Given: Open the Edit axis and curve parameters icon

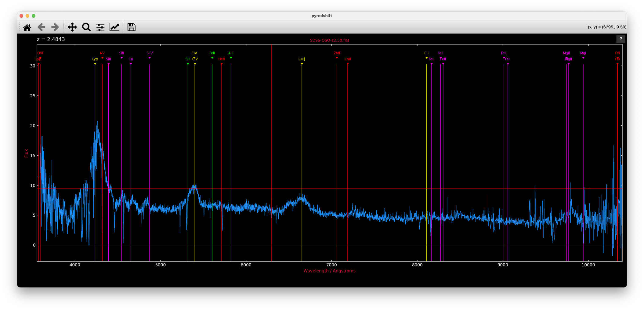Looking at the screenshot, I should [114, 27].
